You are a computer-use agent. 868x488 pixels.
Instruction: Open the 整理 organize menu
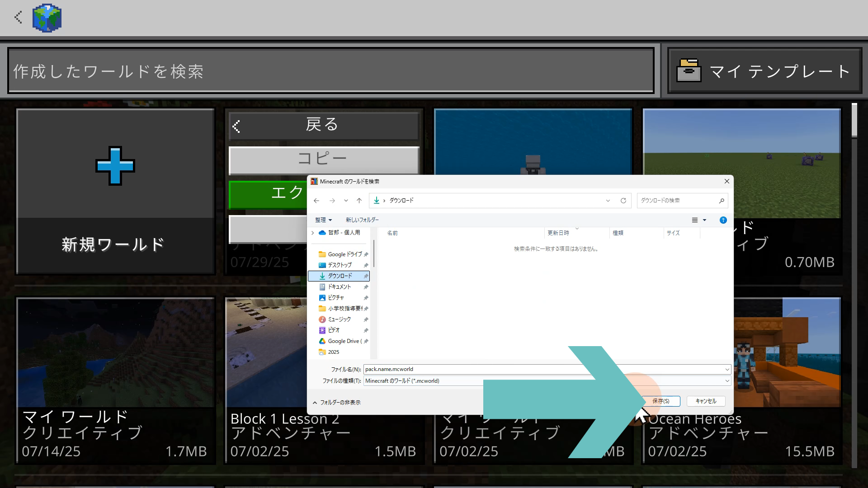tap(323, 220)
